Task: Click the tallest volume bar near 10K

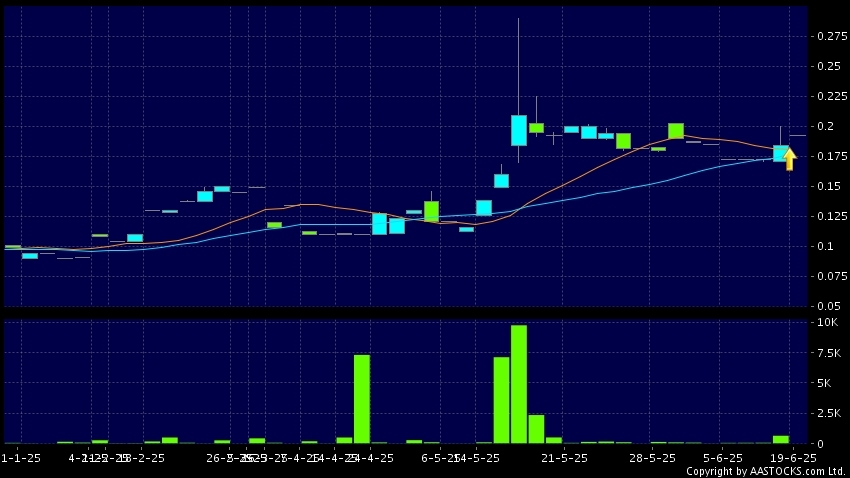Action: click(x=519, y=384)
